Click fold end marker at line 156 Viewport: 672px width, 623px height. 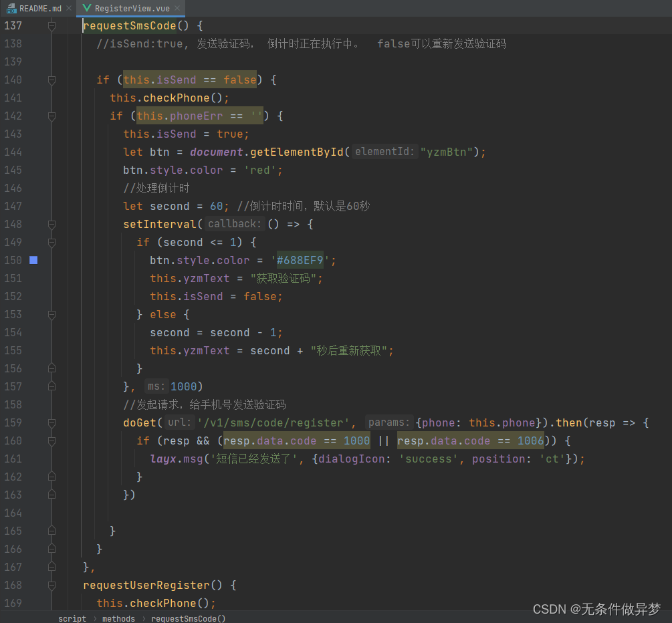51,368
